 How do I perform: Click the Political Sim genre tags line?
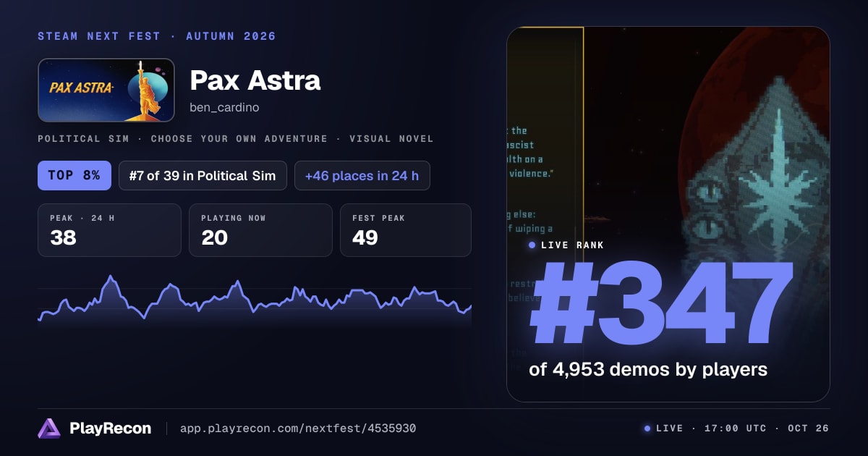236,138
